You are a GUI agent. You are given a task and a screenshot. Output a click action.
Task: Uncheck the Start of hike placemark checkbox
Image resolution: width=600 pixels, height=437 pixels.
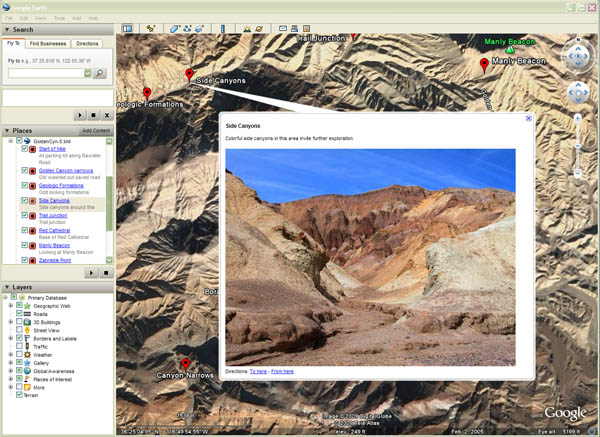click(x=24, y=148)
